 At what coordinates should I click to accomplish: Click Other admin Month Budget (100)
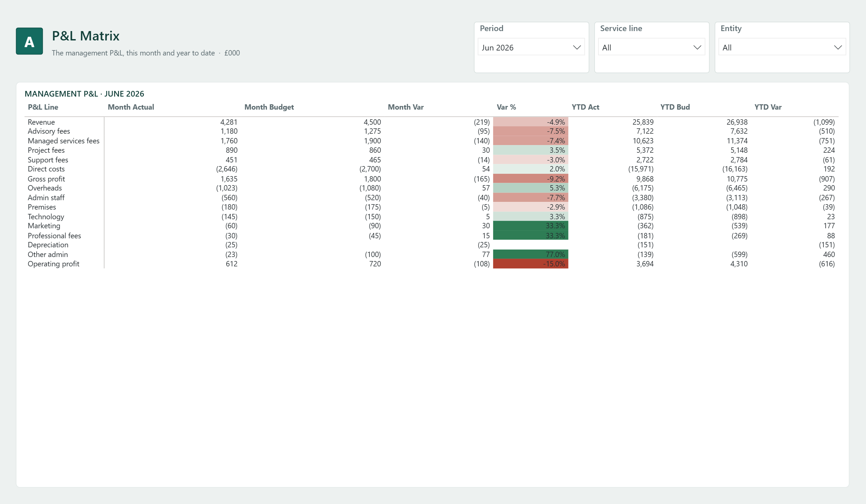pos(373,254)
